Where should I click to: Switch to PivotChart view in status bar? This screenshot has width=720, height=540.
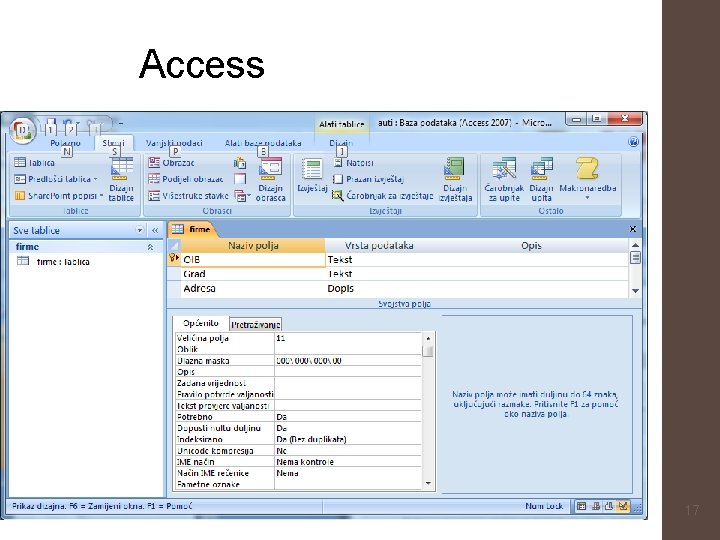pos(609,506)
